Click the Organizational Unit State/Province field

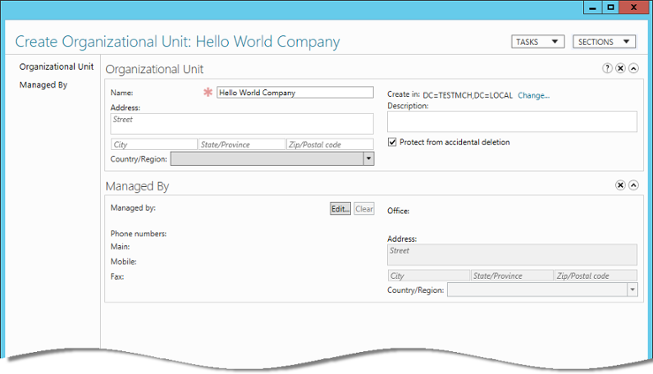(242, 145)
